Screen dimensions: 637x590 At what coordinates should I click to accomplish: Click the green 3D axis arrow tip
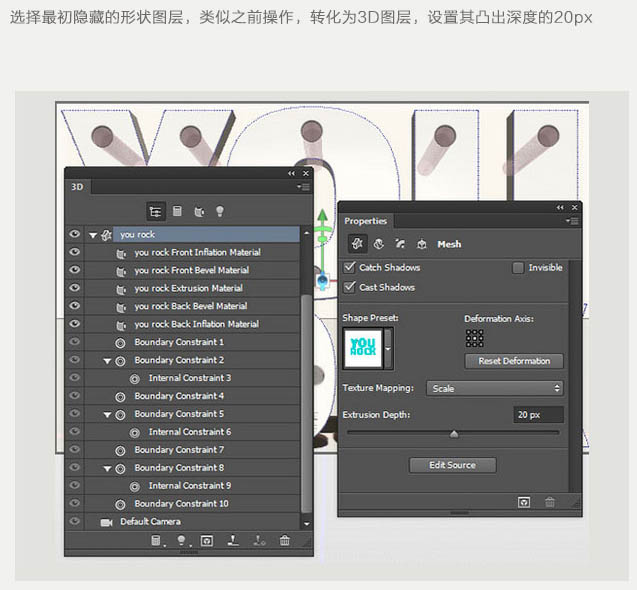coord(322,215)
